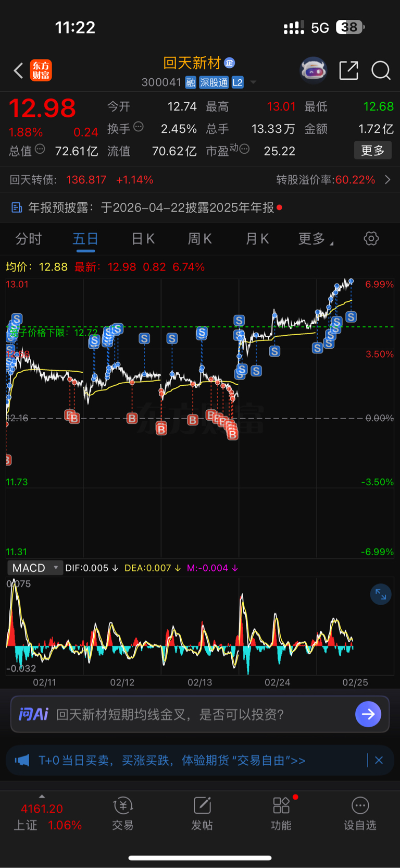The width and height of the screenshot is (400, 868).
Task: Tap the megaphone announcement icon
Action: pos(22,761)
